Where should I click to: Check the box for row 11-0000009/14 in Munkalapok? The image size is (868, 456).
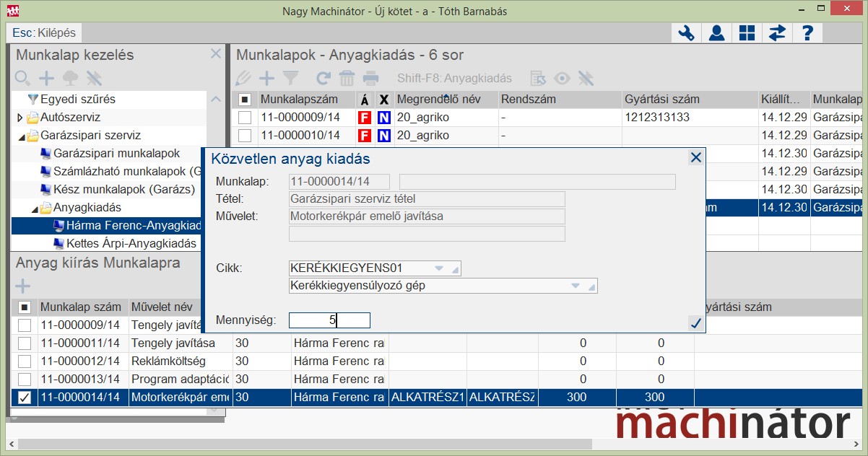pos(245,118)
